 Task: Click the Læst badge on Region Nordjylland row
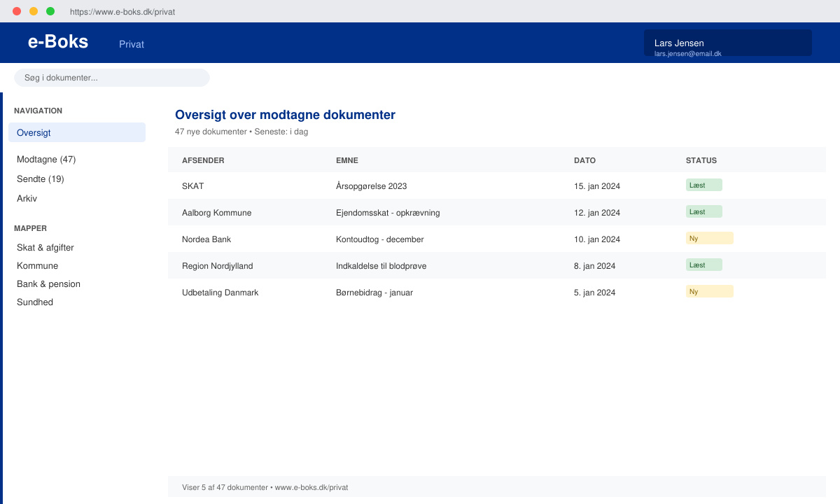point(704,265)
